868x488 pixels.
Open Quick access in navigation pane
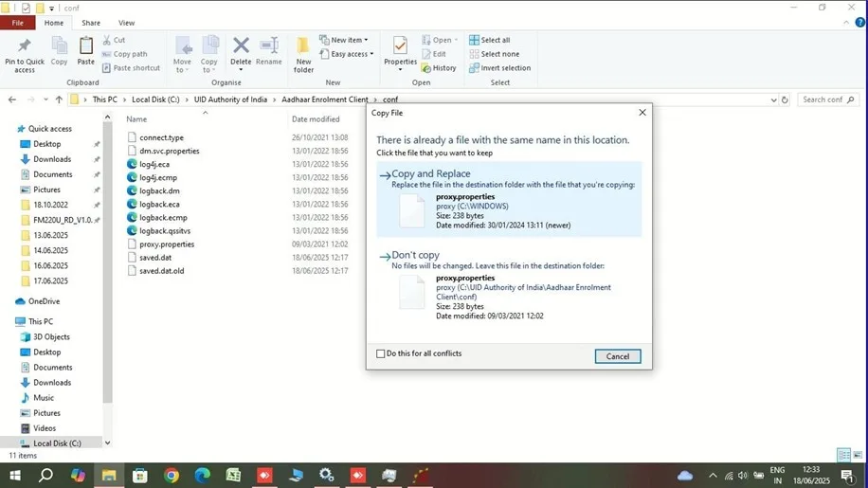[x=50, y=128]
